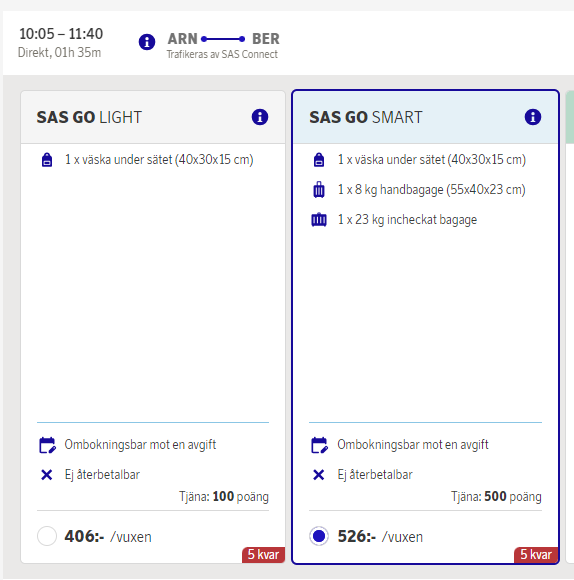Open SAS GO SMART info icon

[x=533, y=117]
